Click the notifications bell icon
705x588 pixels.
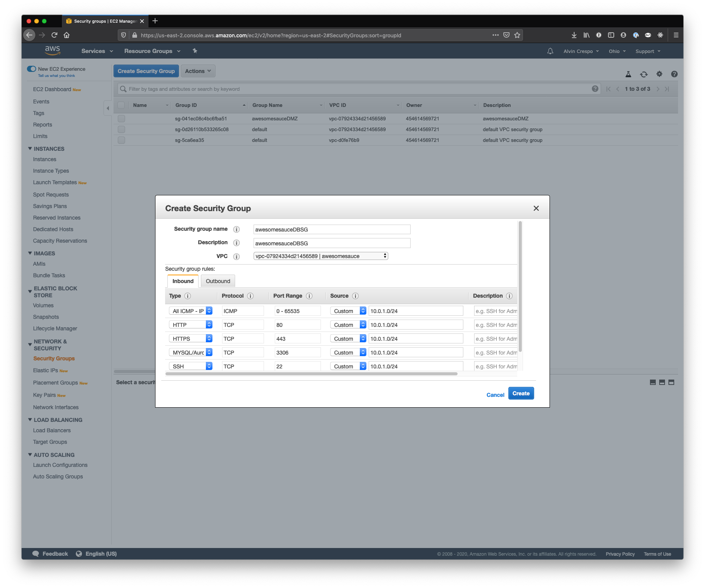[550, 51]
